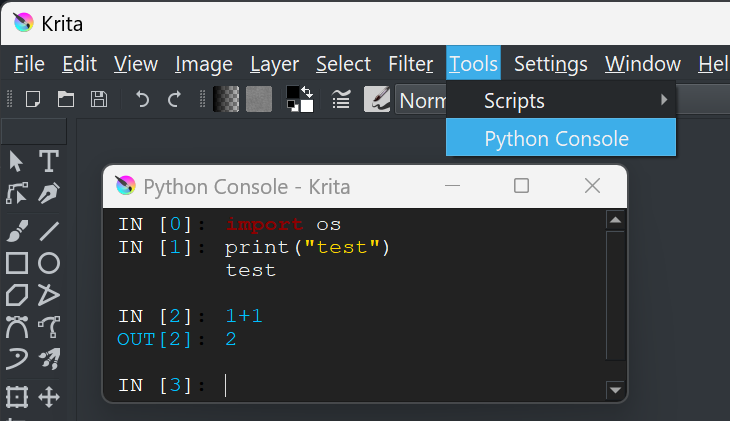Open the Select menu
This screenshot has height=421, width=730.
[344, 64]
